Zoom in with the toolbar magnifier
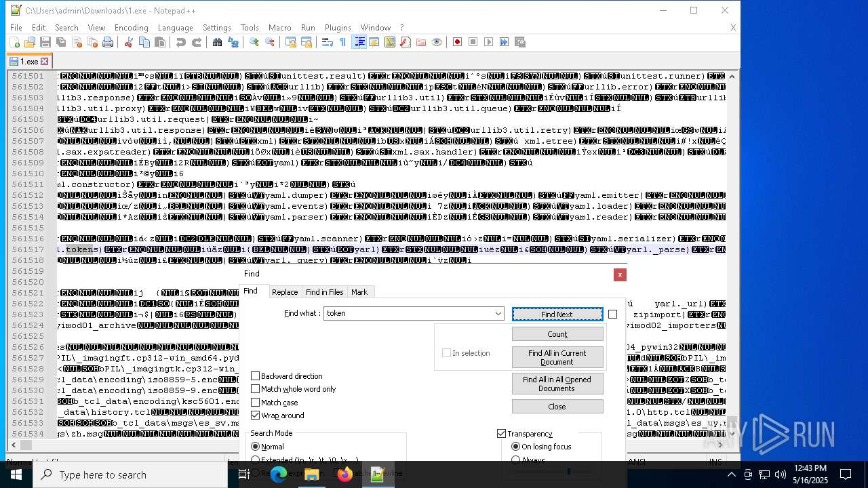This screenshot has width=868, height=488. click(x=254, y=42)
